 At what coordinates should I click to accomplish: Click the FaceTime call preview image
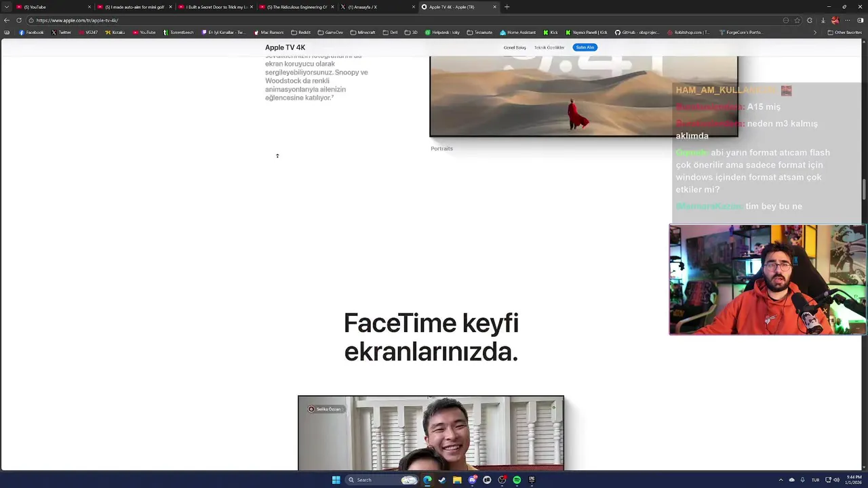(431, 433)
